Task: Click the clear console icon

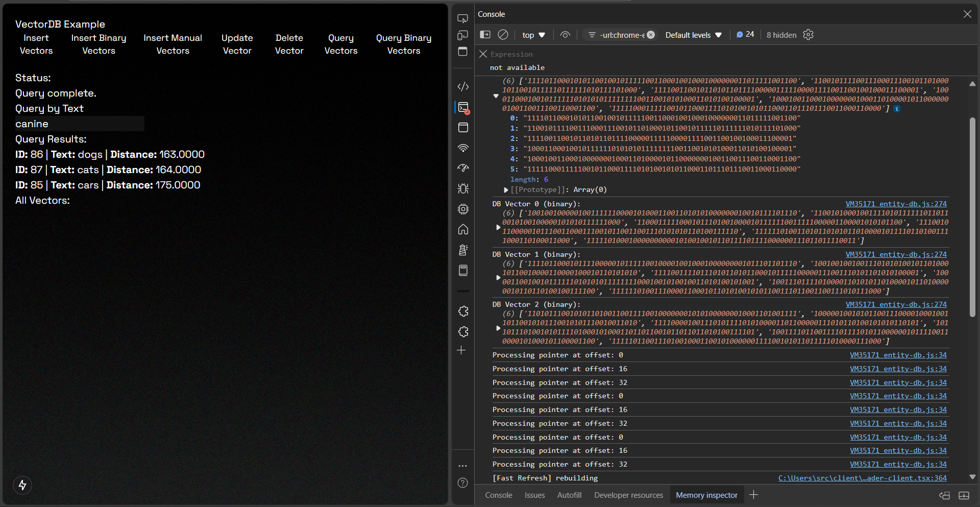Action: (x=503, y=35)
